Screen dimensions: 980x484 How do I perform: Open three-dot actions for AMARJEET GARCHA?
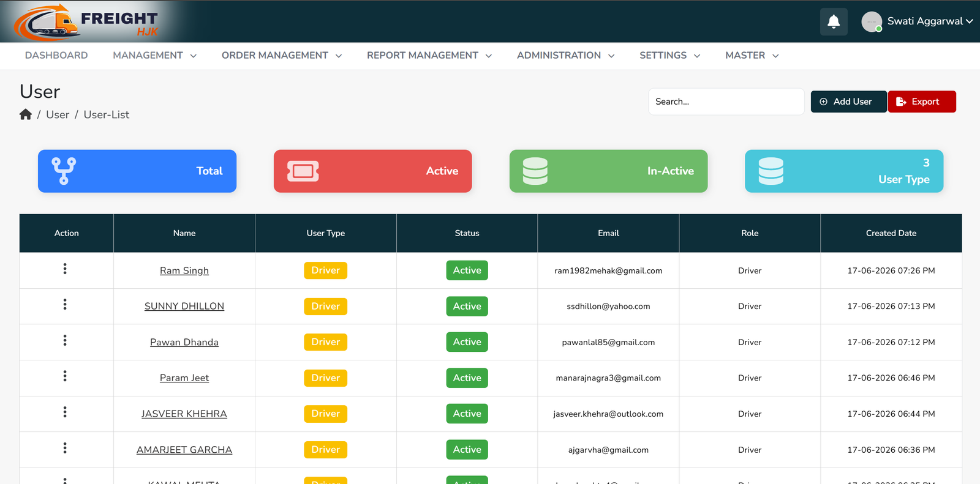pos(65,448)
